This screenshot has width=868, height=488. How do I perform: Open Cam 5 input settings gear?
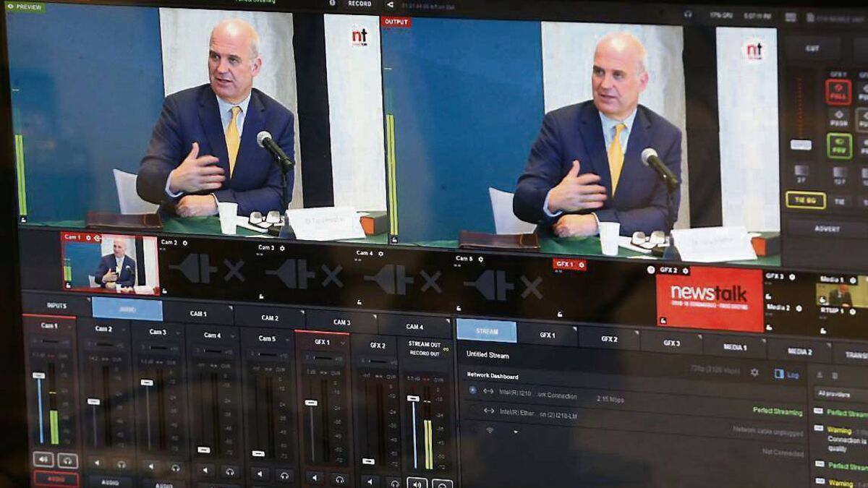click(x=480, y=258)
